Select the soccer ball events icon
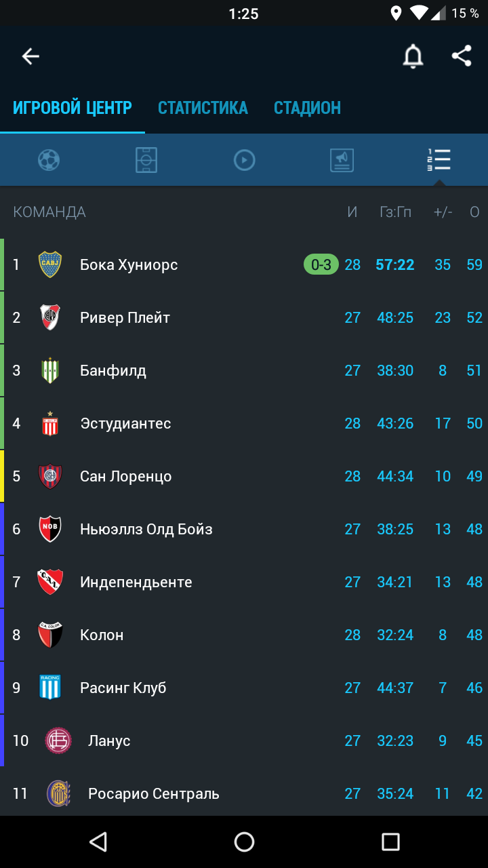 click(x=49, y=160)
